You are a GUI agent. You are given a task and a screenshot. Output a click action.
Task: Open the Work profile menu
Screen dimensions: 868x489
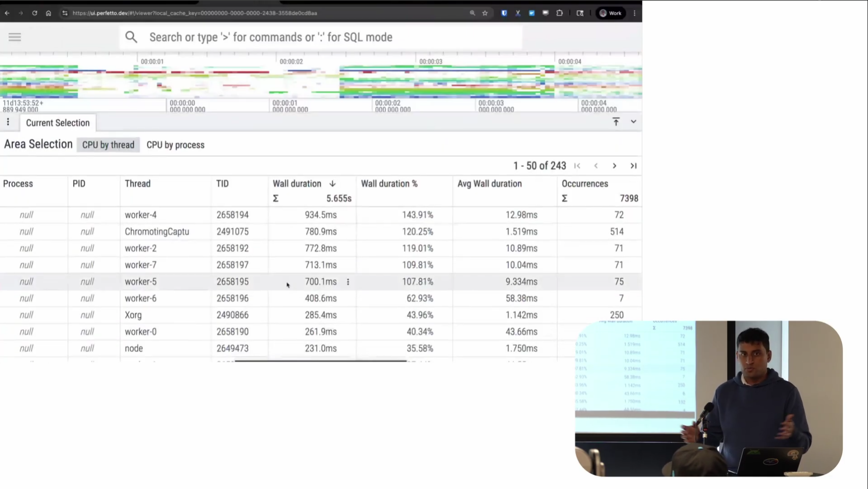611,13
